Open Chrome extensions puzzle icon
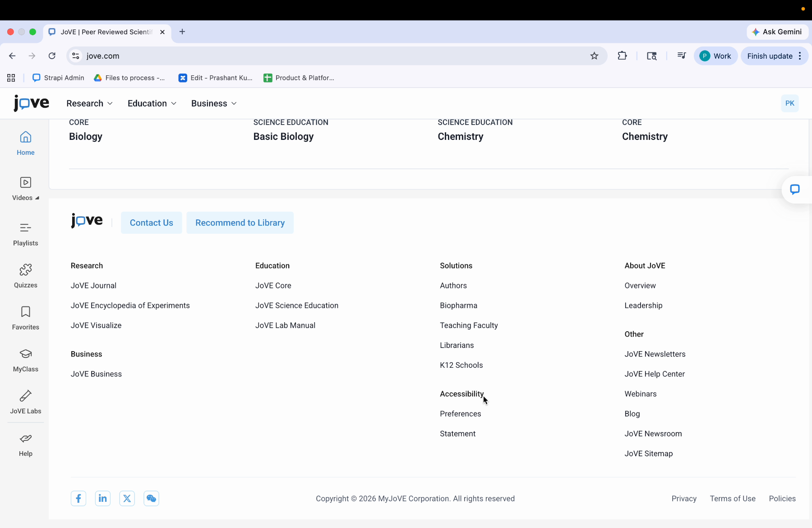 click(x=623, y=56)
